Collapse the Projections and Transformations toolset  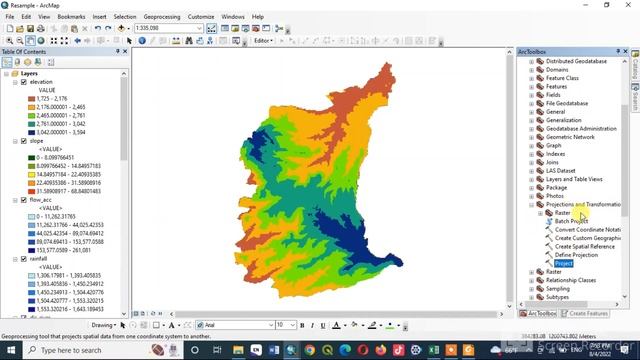tap(531, 204)
